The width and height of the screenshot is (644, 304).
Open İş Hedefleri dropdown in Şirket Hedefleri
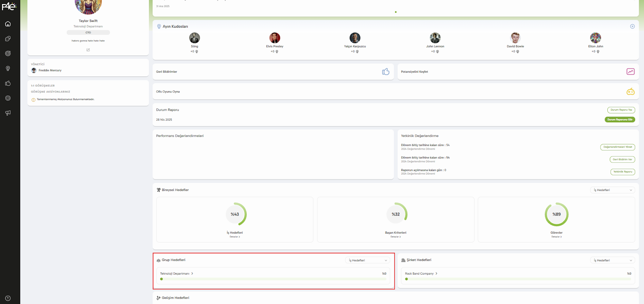point(613,261)
